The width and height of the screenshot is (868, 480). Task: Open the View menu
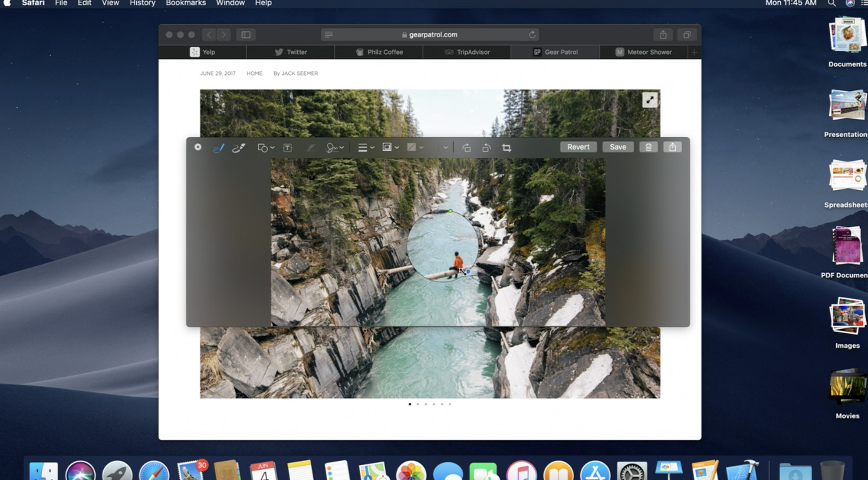point(110,3)
